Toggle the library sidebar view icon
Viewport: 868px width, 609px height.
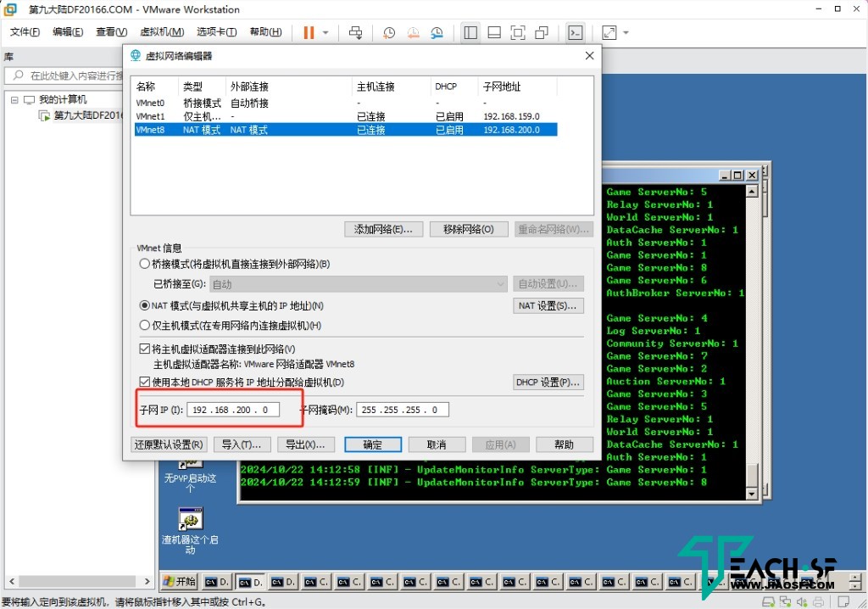coord(470,33)
